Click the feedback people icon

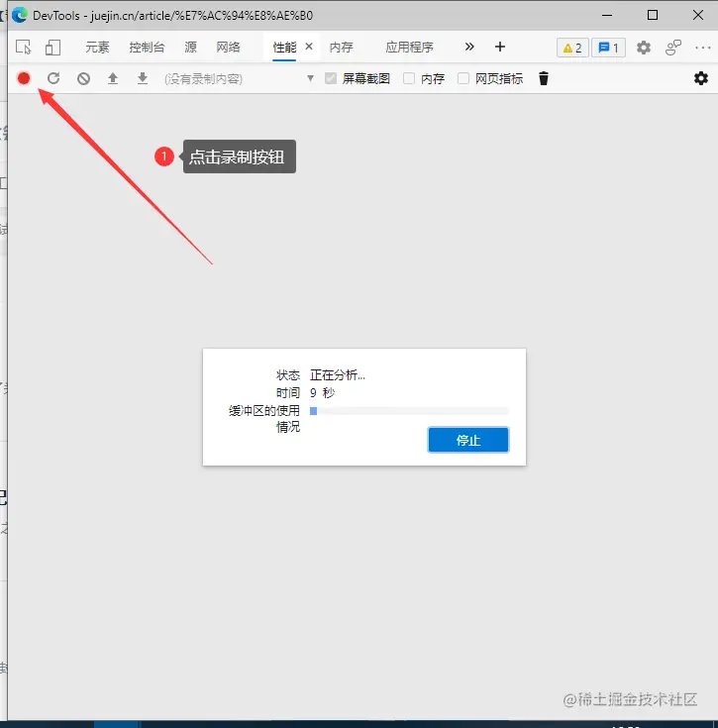tap(673, 48)
